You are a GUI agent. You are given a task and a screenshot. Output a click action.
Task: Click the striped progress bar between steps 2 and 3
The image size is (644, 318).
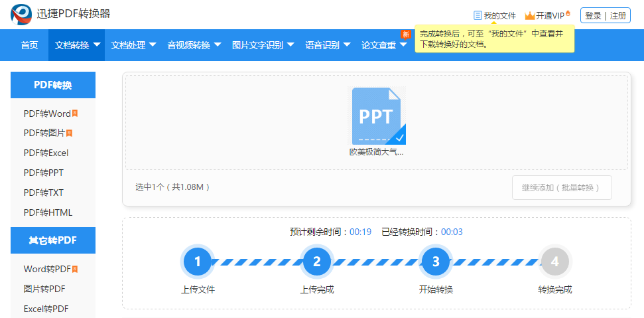point(376,262)
